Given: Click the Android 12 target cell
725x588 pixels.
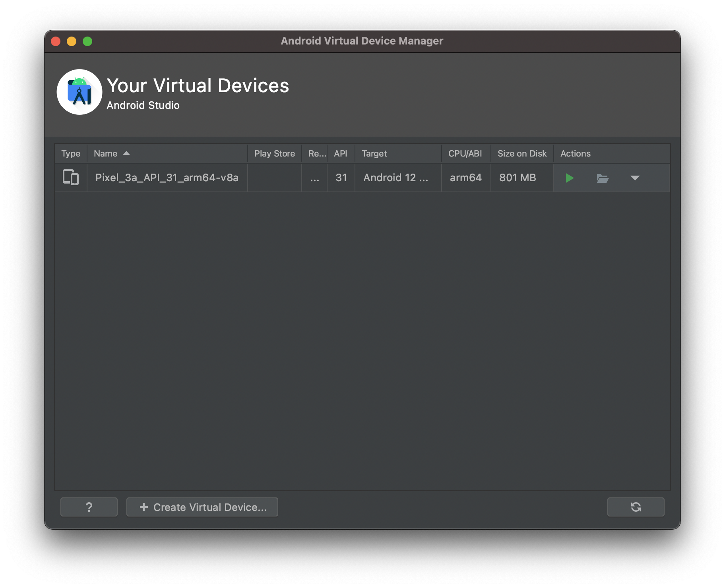Looking at the screenshot, I should click(398, 178).
